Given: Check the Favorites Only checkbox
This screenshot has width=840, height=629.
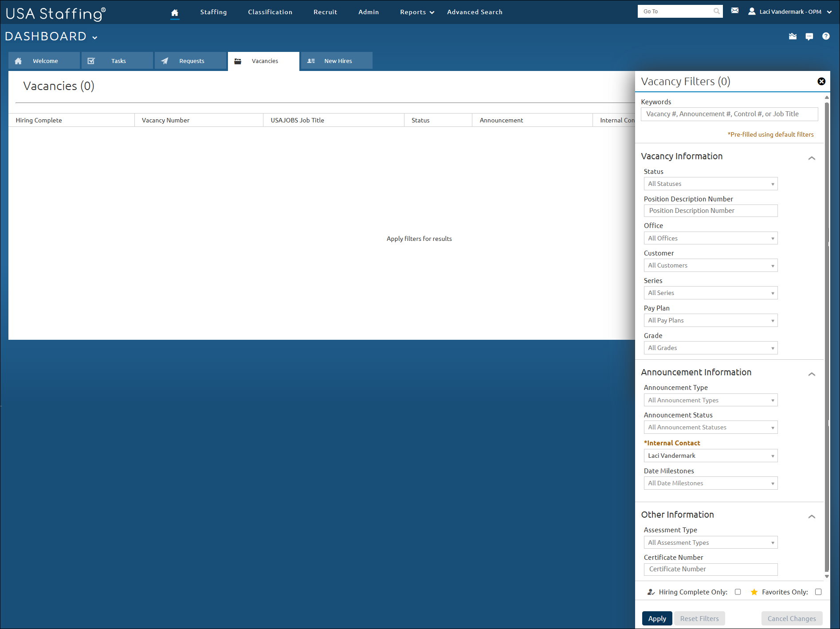Looking at the screenshot, I should point(818,592).
